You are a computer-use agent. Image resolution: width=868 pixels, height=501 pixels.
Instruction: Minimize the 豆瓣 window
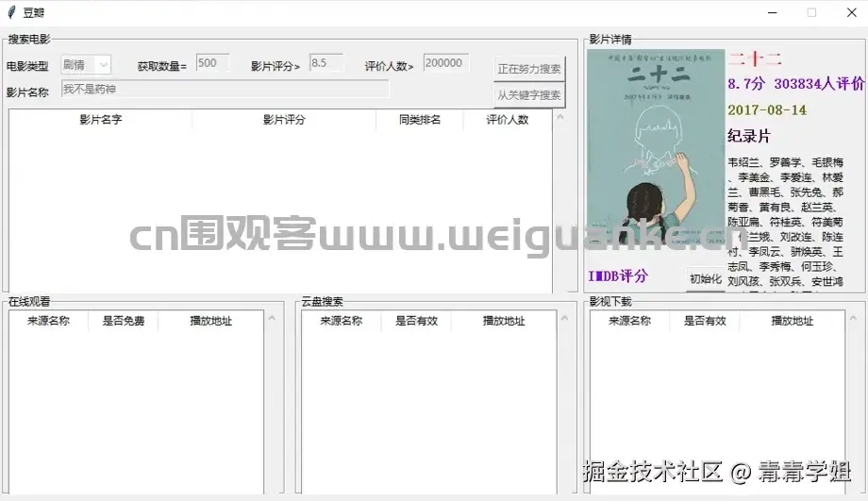pos(772,12)
